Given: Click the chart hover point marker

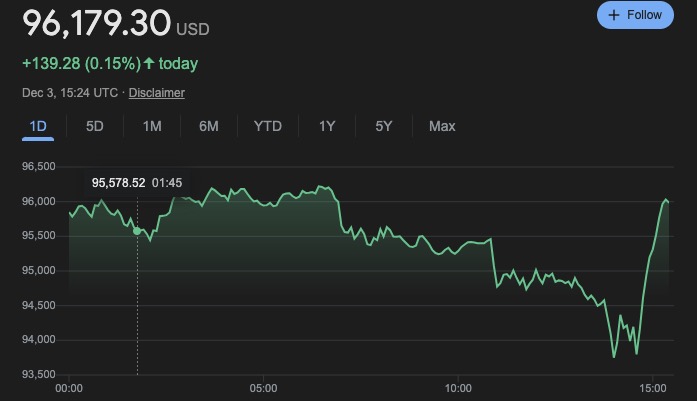Looking at the screenshot, I should coord(137,231).
